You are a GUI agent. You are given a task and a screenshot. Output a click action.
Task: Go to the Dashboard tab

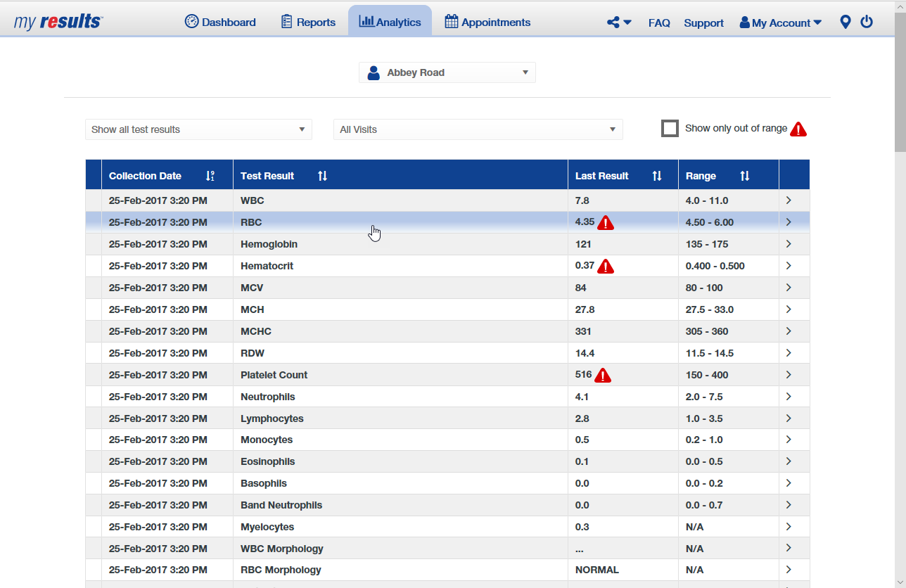click(x=220, y=22)
